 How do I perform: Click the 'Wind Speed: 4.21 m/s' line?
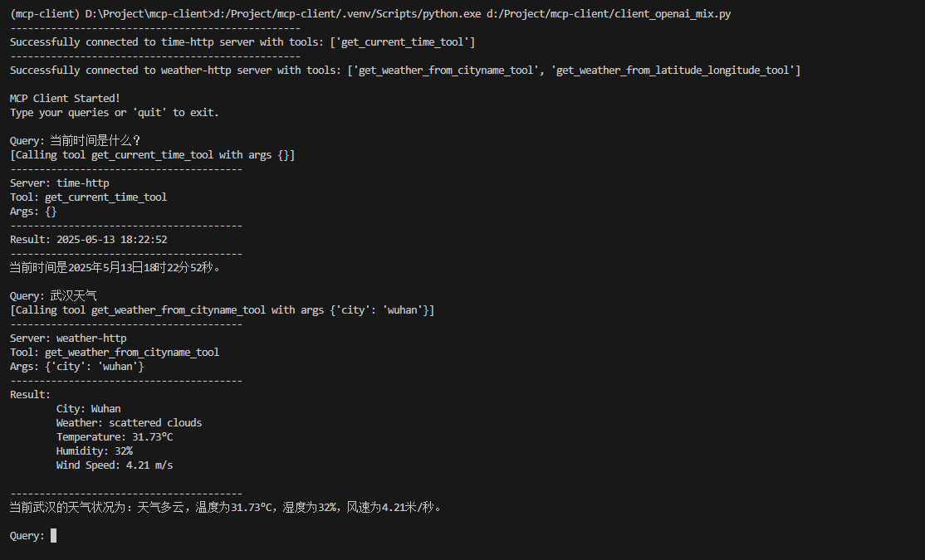pyautogui.click(x=115, y=465)
